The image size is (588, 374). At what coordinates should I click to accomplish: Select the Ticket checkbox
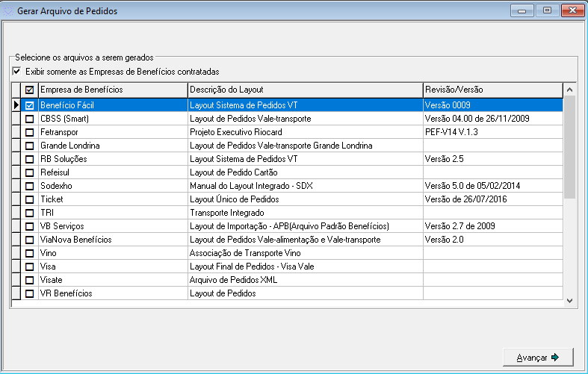[x=30, y=200]
